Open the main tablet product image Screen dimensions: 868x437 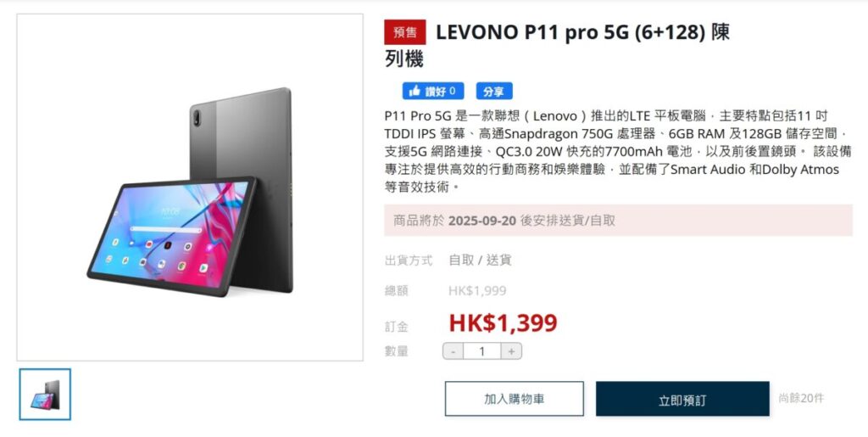click(x=190, y=188)
